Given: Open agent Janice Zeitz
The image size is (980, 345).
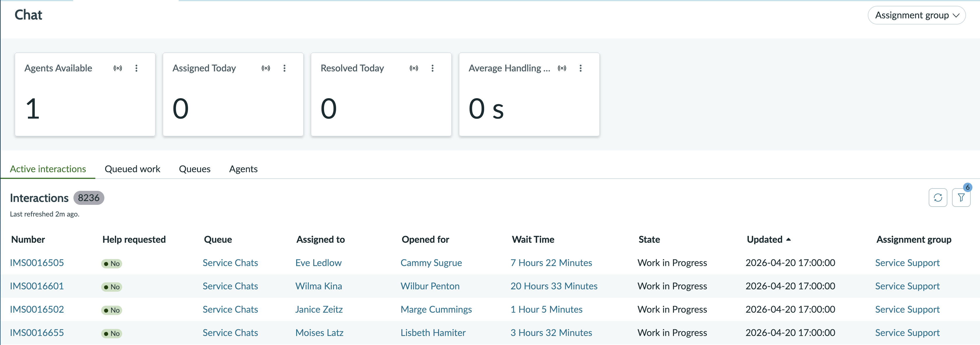Looking at the screenshot, I should (x=319, y=309).
